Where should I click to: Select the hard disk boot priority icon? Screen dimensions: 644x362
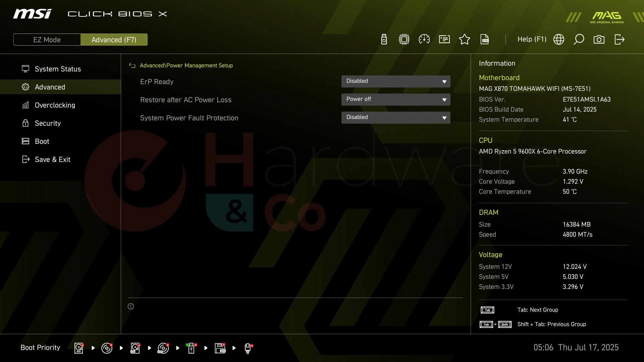tap(79, 348)
